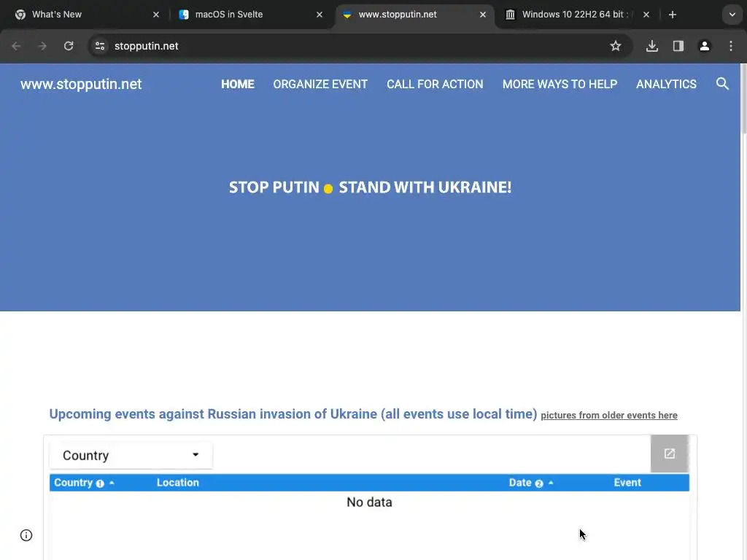The height and width of the screenshot is (560, 747).
Task: Click the STOP PUTIN banner headline
Action: point(370,187)
